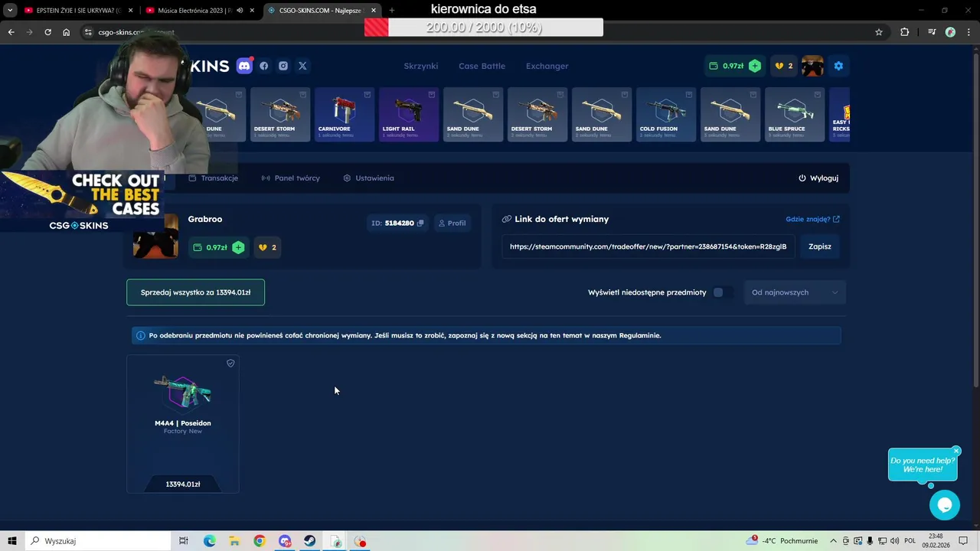Image resolution: width=980 pixels, height=551 pixels.
Task: Open weather widget '-4°C Pochmurnie'
Action: (x=782, y=541)
